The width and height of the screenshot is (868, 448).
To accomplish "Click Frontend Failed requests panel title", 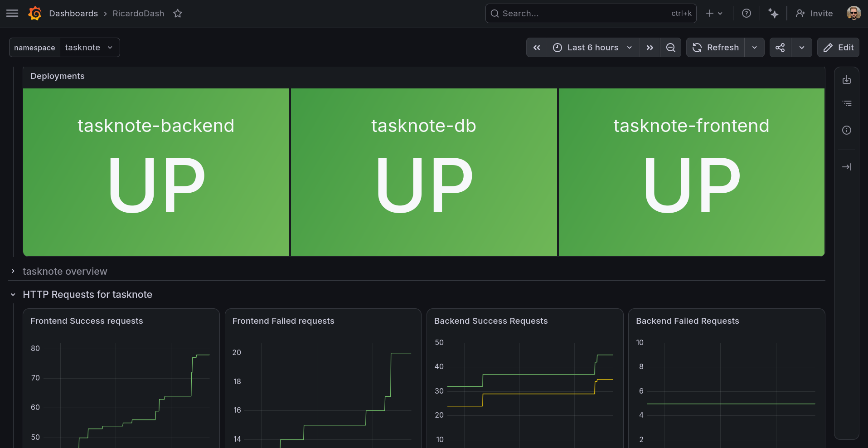I will pyautogui.click(x=283, y=321).
